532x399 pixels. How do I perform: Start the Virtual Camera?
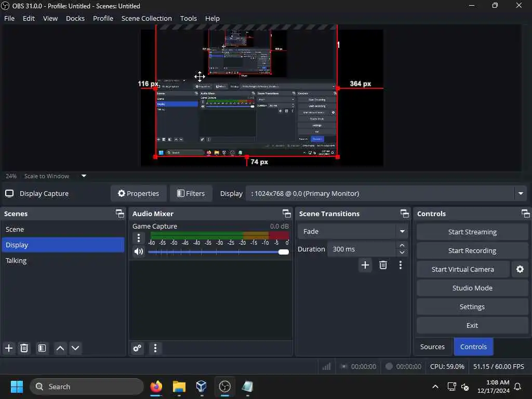(463, 270)
